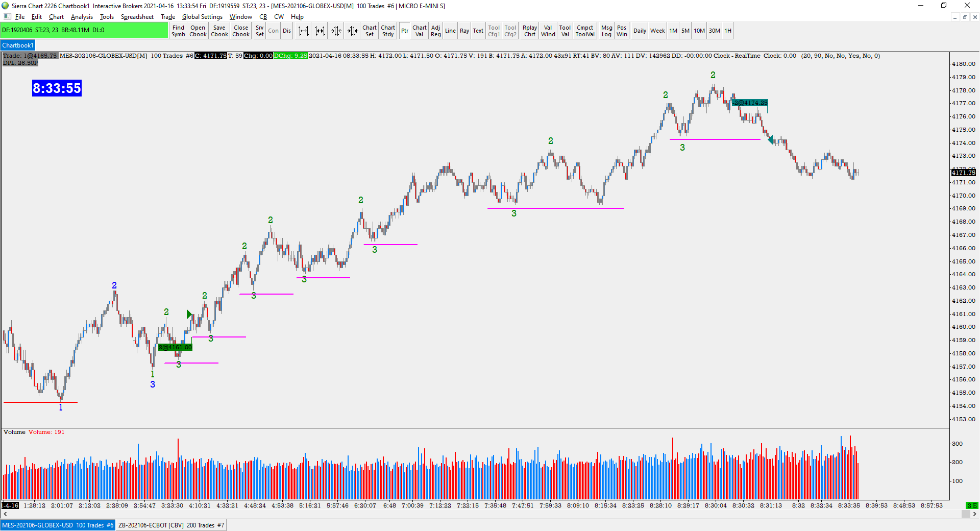The image size is (980, 531).
Task: Open the Val Wind window
Action: point(548,31)
